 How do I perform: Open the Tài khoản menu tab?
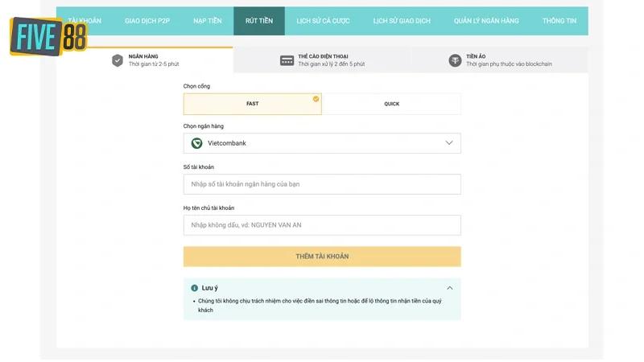pos(85,21)
